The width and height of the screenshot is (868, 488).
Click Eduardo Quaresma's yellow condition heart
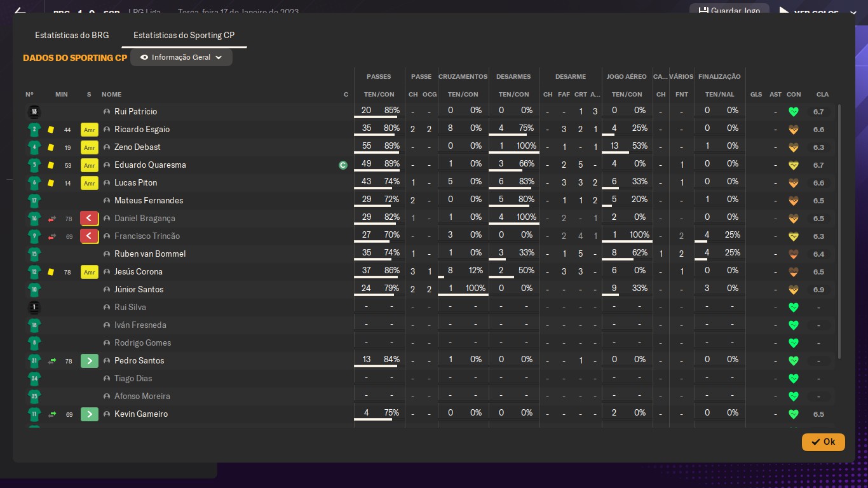tap(793, 165)
